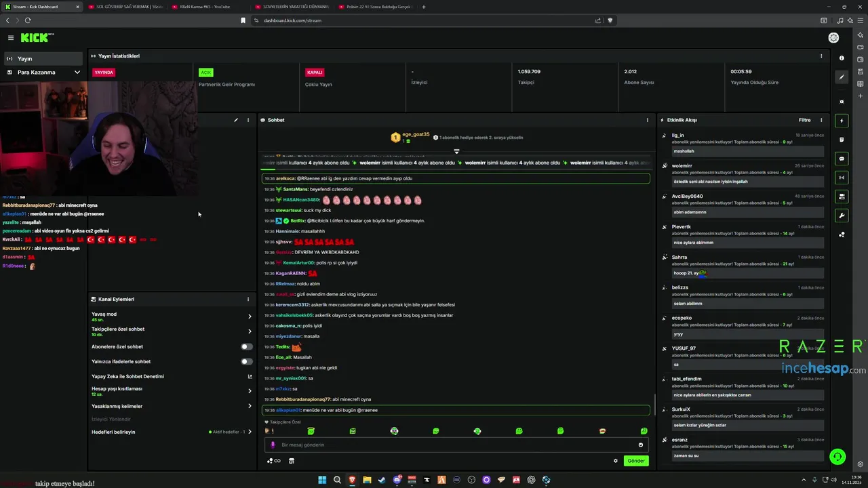
Task: Click the AÇIK Partnerlik Gelir Programı badge
Action: pos(205,73)
